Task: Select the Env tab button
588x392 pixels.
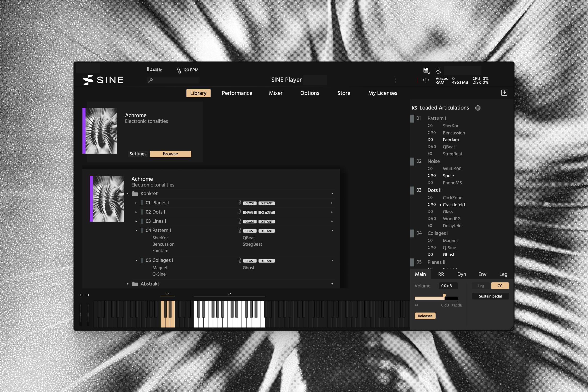Action: pyautogui.click(x=482, y=274)
